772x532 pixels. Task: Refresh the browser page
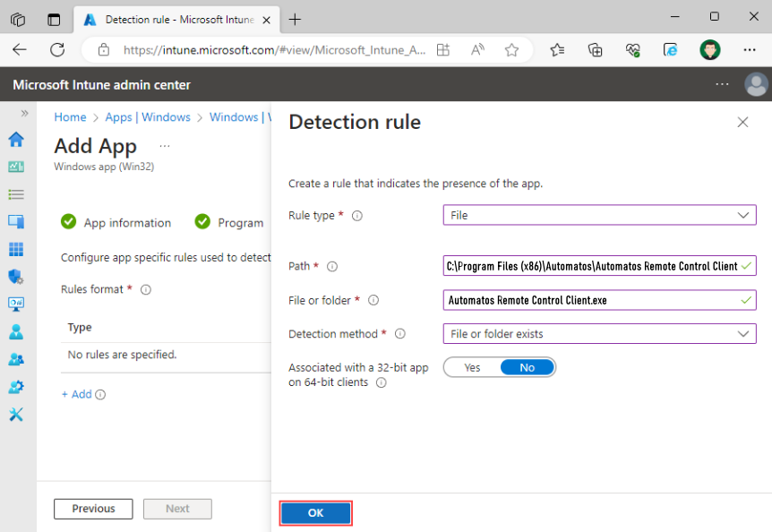tap(57, 49)
